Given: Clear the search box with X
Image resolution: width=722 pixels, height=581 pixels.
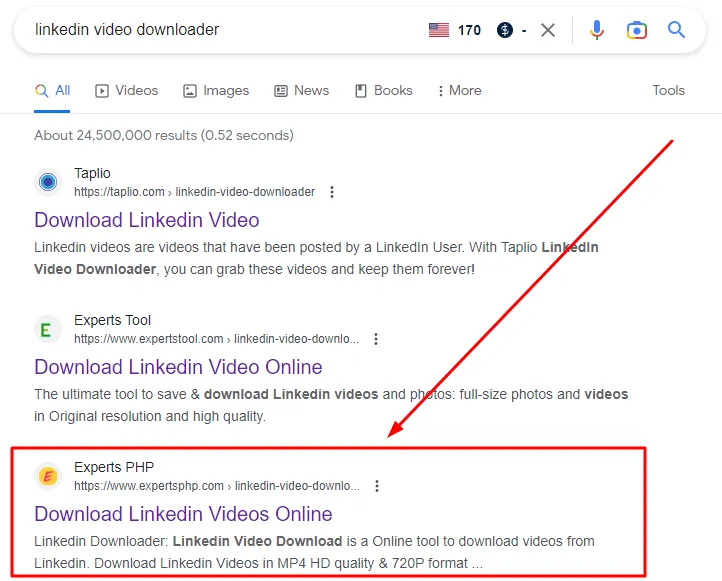Looking at the screenshot, I should coord(548,30).
